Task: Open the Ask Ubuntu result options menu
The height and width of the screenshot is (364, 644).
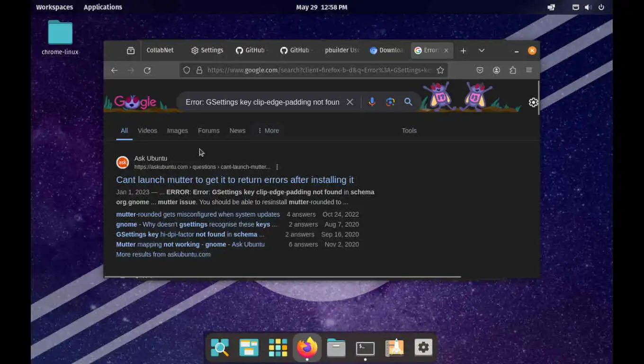Action: pos(277,167)
